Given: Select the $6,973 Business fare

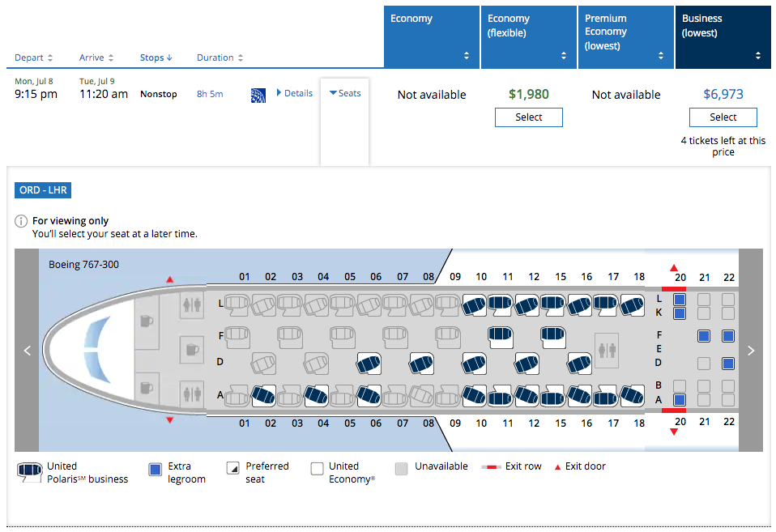Looking at the screenshot, I should (x=723, y=117).
